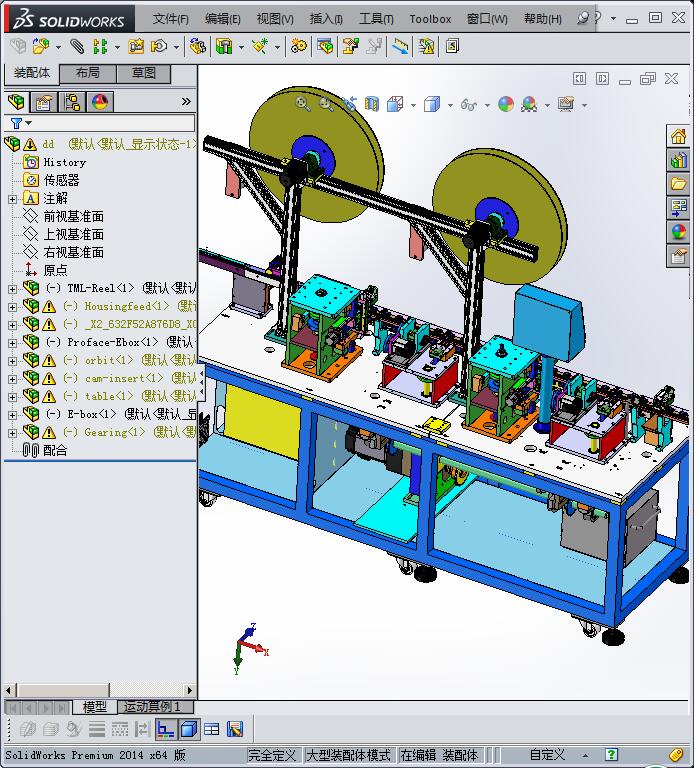Click the New Motion Study gear icon
Screen dimensions: 694x768
tap(298, 47)
